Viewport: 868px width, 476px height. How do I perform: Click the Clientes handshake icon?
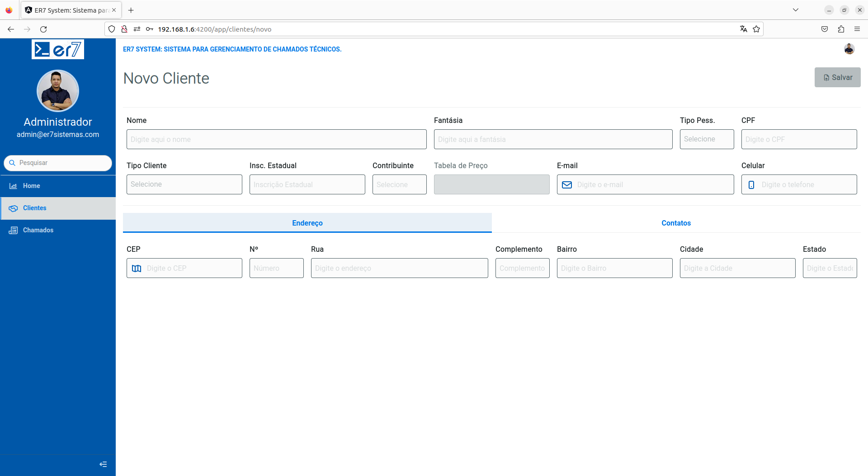coord(13,208)
